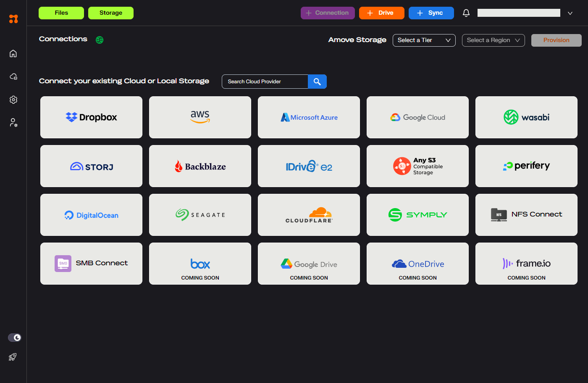Toggle the dark mode switch

(15, 338)
